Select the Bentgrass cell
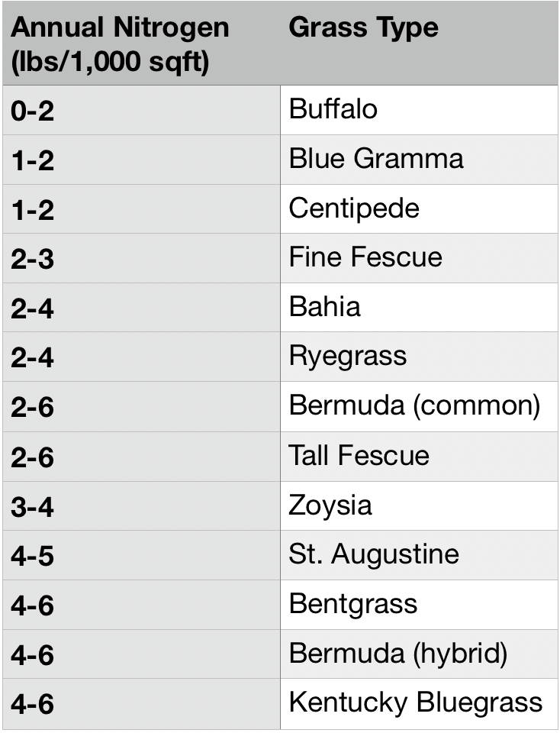This screenshot has width=560, height=733. coord(419,605)
